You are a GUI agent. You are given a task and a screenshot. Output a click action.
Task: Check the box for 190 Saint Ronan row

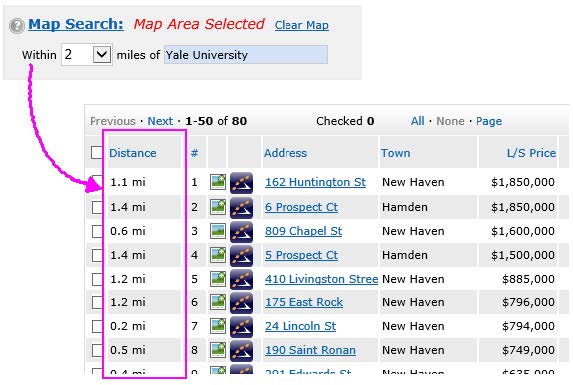(97, 350)
